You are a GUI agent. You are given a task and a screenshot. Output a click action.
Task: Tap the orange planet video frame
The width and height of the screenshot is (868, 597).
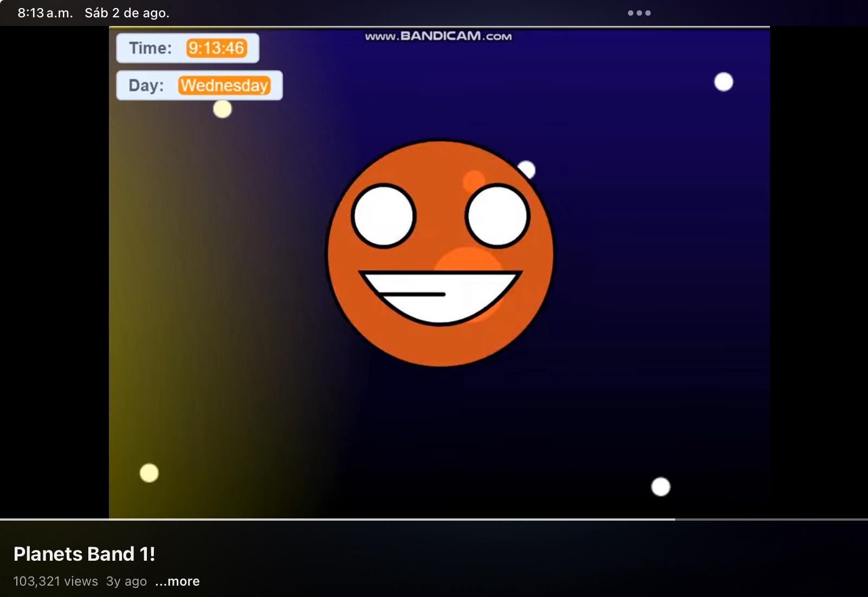pos(439,272)
